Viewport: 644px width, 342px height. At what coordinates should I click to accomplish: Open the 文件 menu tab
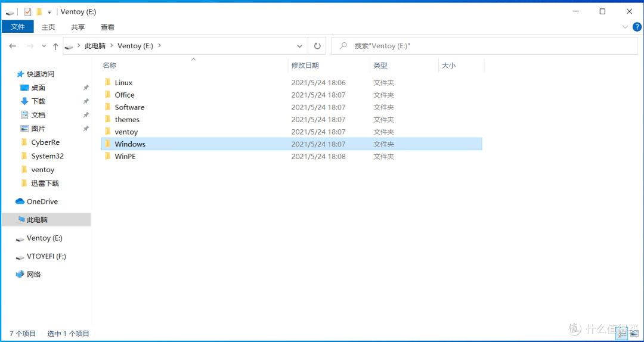18,27
